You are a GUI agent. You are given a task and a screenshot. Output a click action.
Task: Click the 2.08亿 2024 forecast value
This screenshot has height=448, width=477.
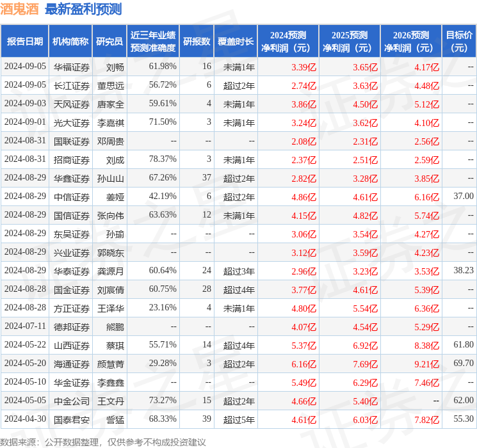tap(304, 141)
